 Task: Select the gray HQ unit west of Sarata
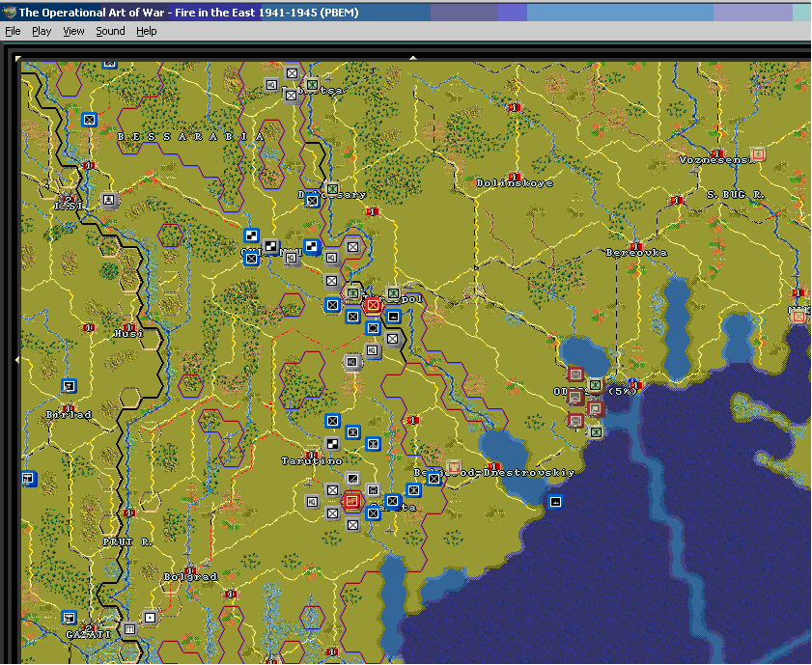tap(312, 502)
